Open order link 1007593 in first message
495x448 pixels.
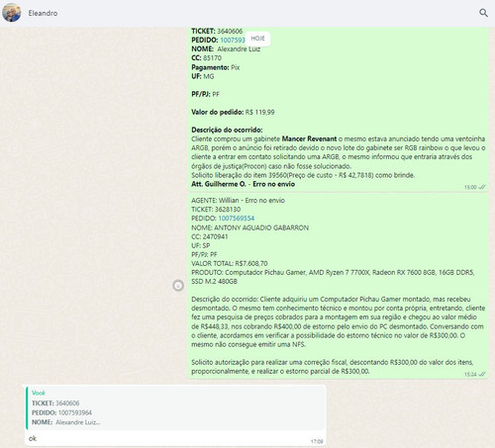pos(233,40)
